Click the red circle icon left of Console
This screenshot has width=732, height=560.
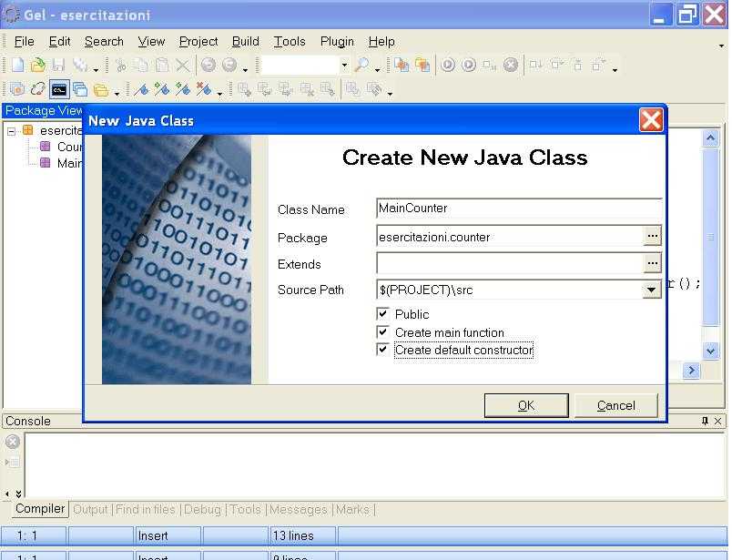[13, 442]
